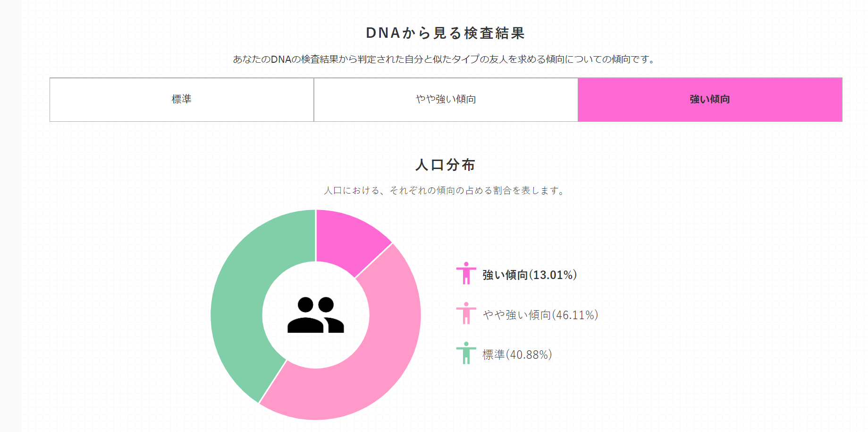The height and width of the screenshot is (432, 868).
Task: Click the 標準(40.88%) legend label
Action: point(517,355)
